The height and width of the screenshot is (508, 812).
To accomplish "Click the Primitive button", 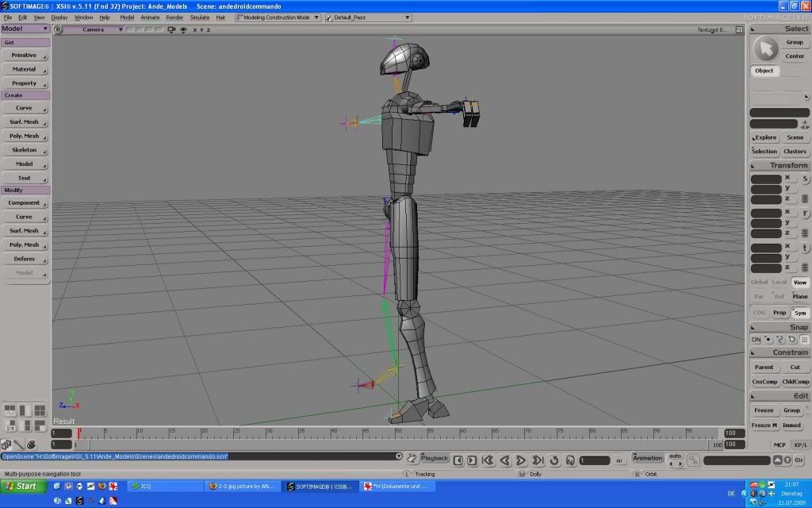I will pyautogui.click(x=25, y=55).
